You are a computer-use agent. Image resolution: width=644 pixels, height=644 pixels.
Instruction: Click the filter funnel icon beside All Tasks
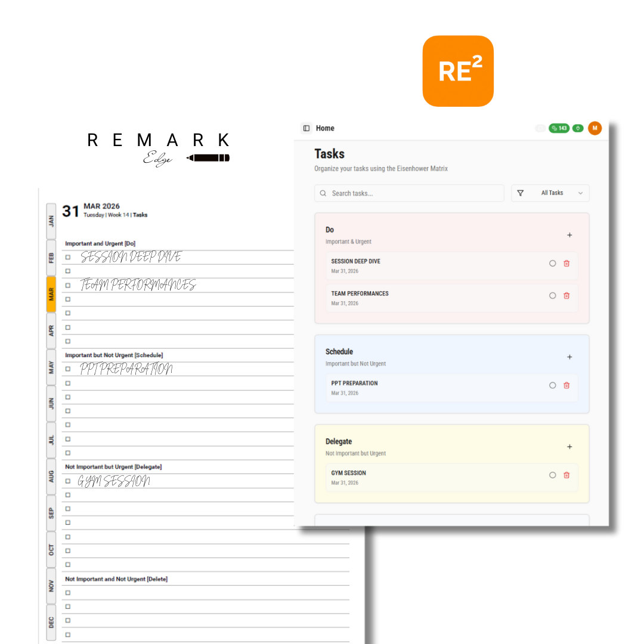click(521, 193)
